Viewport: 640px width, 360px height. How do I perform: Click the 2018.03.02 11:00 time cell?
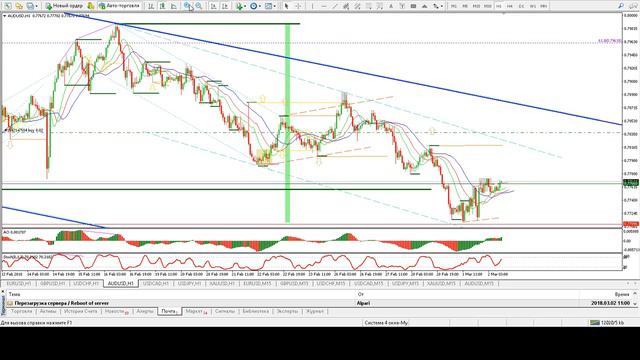pos(610,303)
